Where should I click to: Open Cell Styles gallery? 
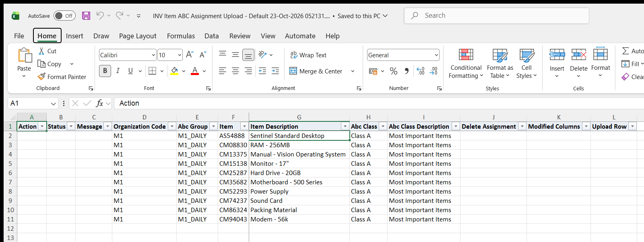pyautogui.click(x=526, y=64)
